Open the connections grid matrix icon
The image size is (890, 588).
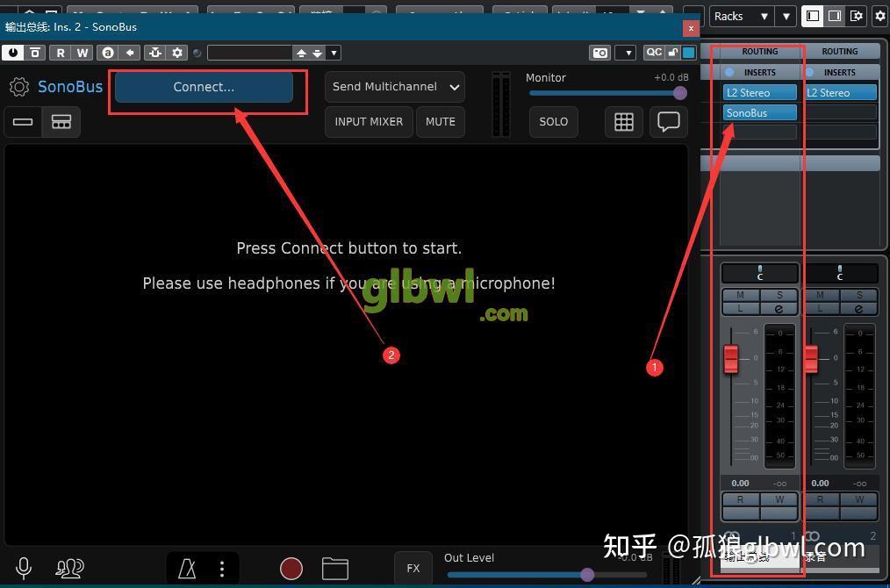tap(623, 121)
